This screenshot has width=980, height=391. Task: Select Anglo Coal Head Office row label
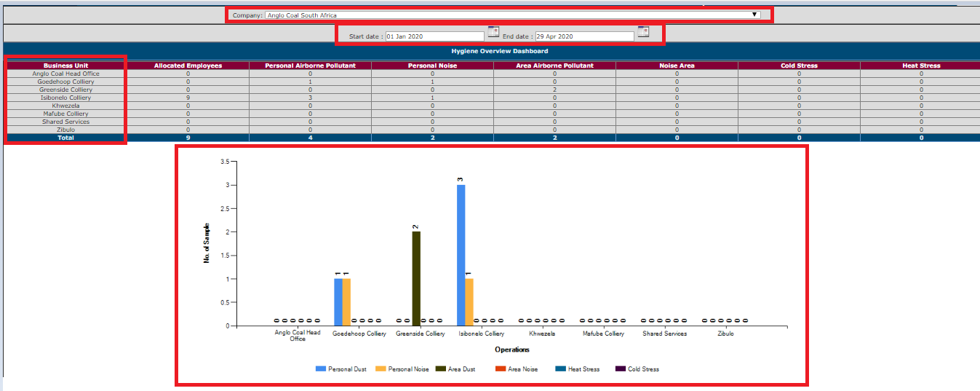(x=65, y=74)
